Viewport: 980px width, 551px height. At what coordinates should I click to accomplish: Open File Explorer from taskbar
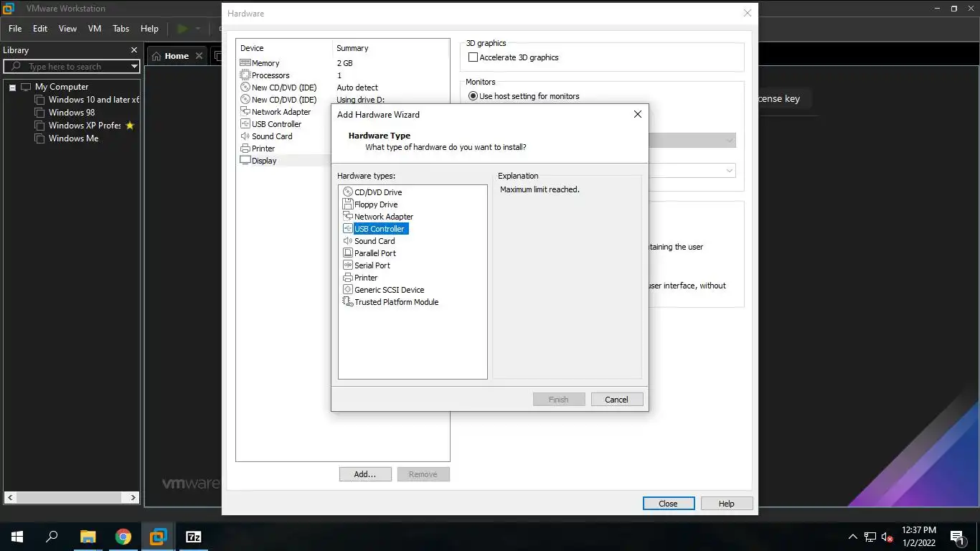tap(88, 537)
